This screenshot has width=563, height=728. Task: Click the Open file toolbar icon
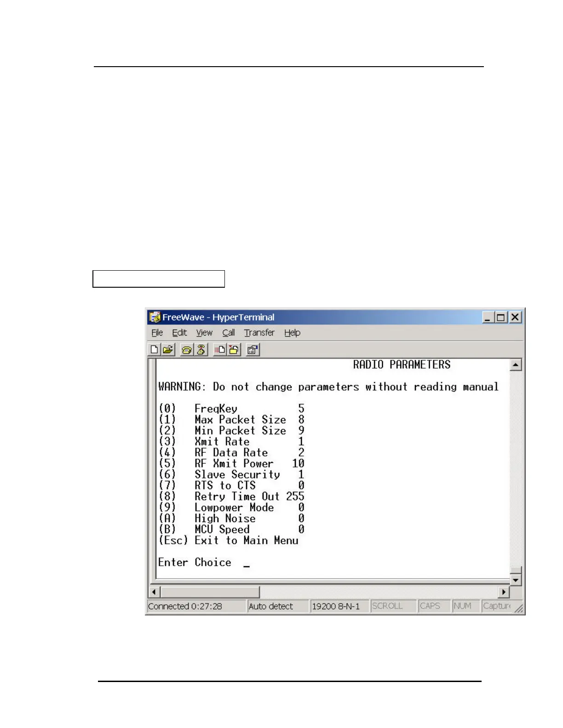click(x=168, y=350)
